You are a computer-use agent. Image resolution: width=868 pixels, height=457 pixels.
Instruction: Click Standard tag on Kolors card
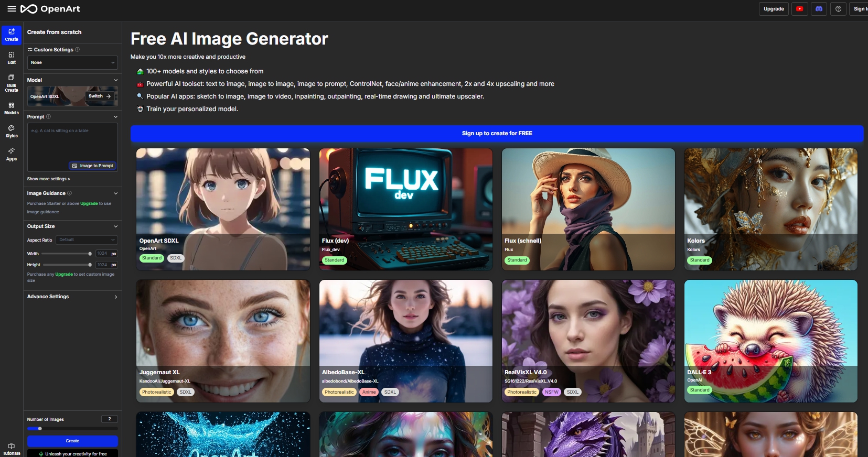(x=700, y=260)
